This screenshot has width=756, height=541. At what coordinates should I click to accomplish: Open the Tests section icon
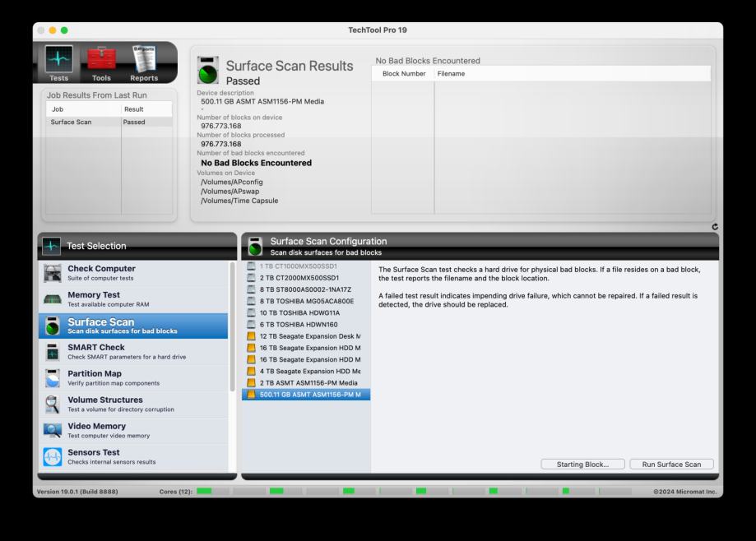pyautogui.click(x=59, y=58)
